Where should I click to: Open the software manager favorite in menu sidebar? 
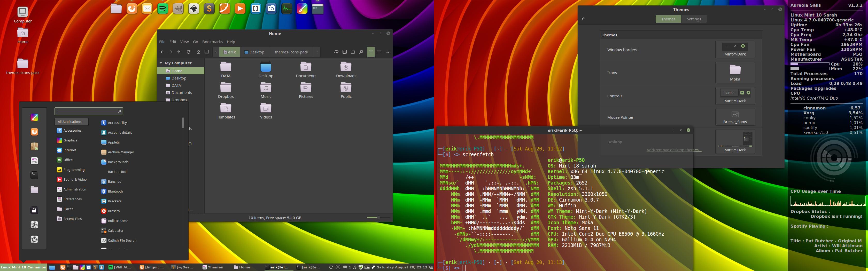pyautogui.click(x=34, y=146)
